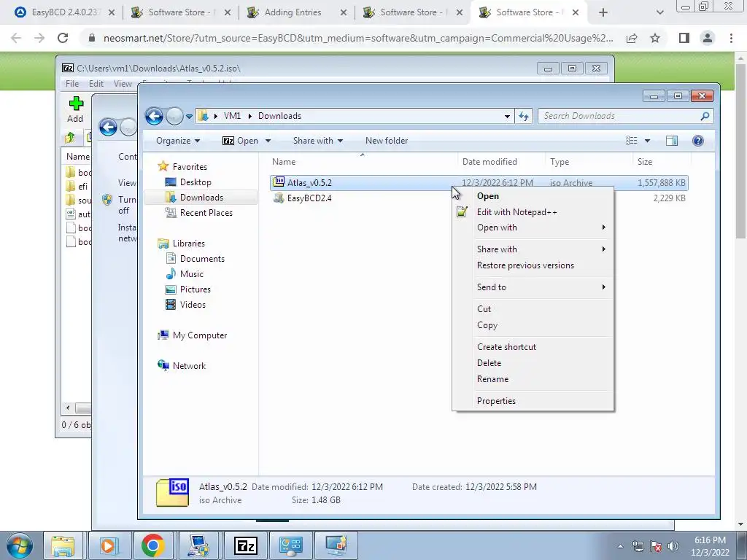Go back in the Downloads Explorer window
The height and width of the screenshot is (560, 747).
pos(155,116)
